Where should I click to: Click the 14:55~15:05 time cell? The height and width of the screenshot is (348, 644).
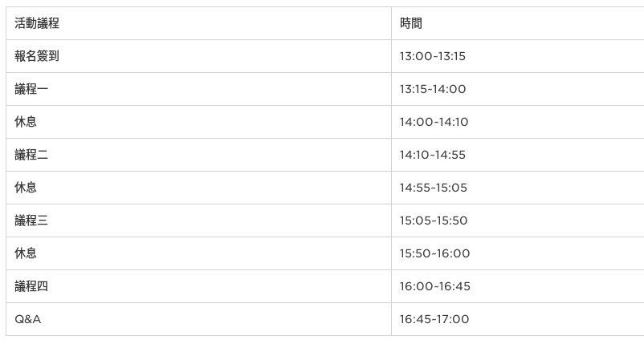pyautogui.click(x=518, y=188)
